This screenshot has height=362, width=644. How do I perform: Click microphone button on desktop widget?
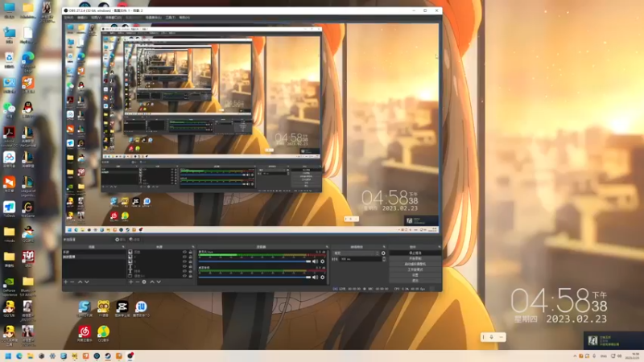tap(492, 337)
